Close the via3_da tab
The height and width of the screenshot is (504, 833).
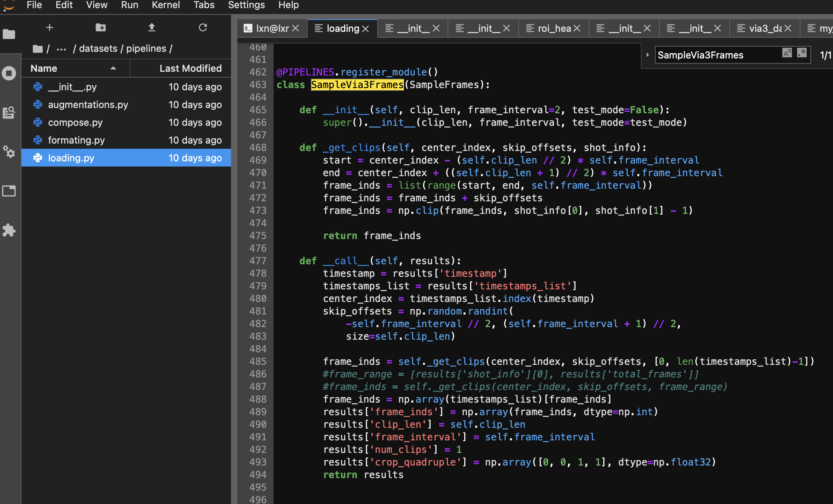(788, 28)
